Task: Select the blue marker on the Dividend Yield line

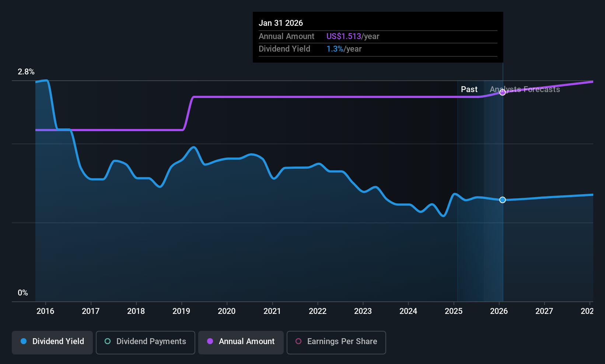Action: click(502, 200)
